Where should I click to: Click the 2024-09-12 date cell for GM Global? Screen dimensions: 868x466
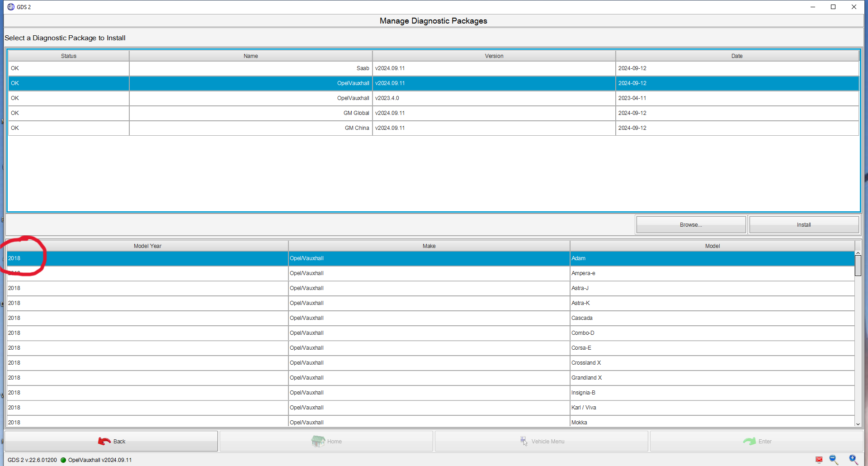click(x=737, y=113)
